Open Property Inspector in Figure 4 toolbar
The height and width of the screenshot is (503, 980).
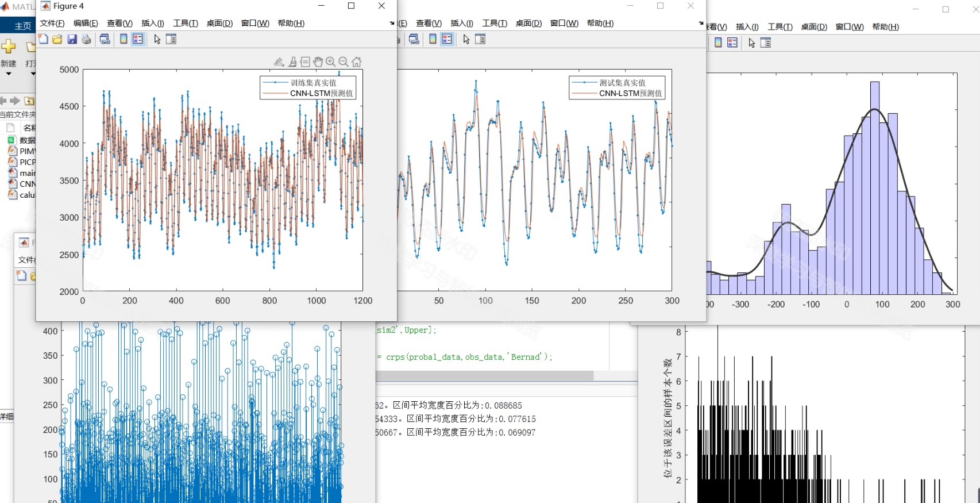(171, 39)
